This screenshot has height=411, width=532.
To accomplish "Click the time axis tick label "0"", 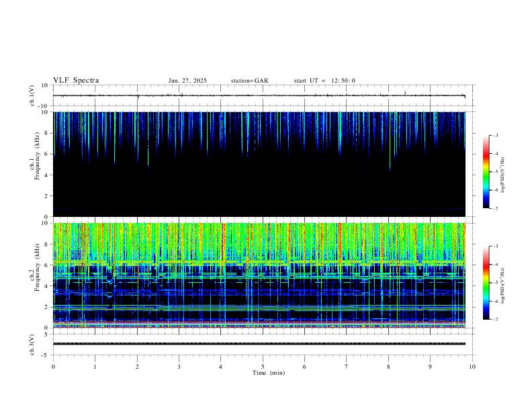I will pos(53,367).
